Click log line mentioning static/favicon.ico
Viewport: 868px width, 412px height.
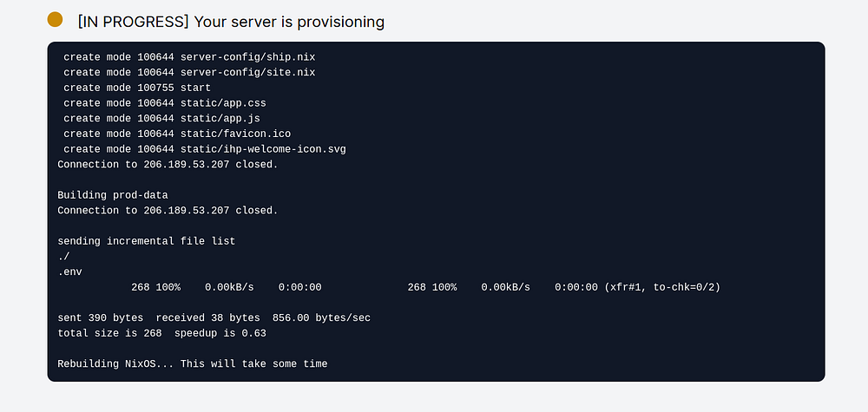177,134
